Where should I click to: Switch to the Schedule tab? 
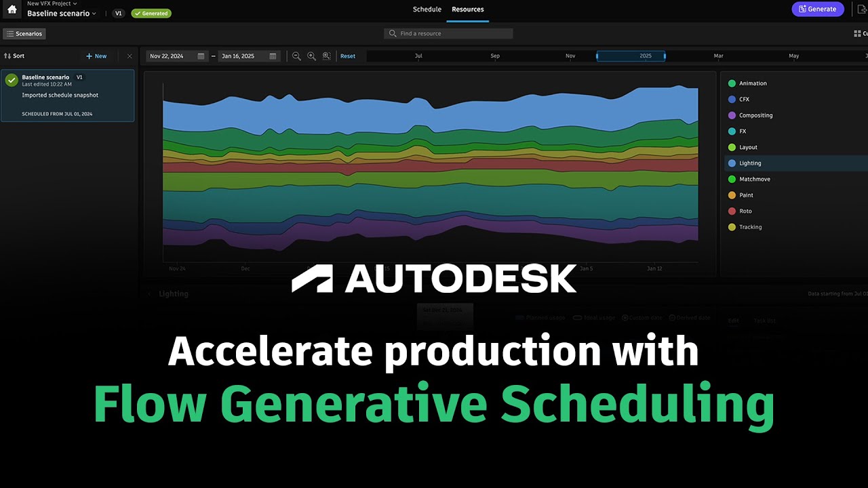point(427,9)
